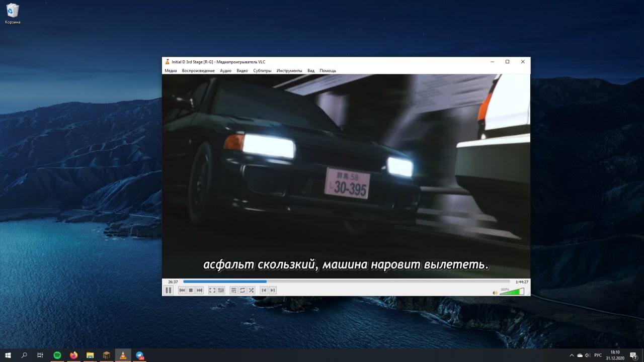The image size is (644, 362).
Task: Mute audio via speaker icon in VLC
Action: (x=495, y=293)
